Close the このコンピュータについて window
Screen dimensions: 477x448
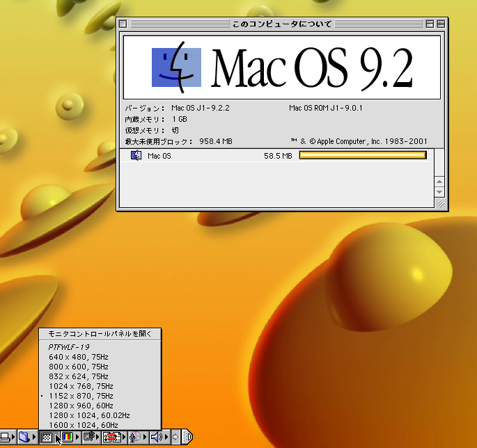[x=123, y=24]
